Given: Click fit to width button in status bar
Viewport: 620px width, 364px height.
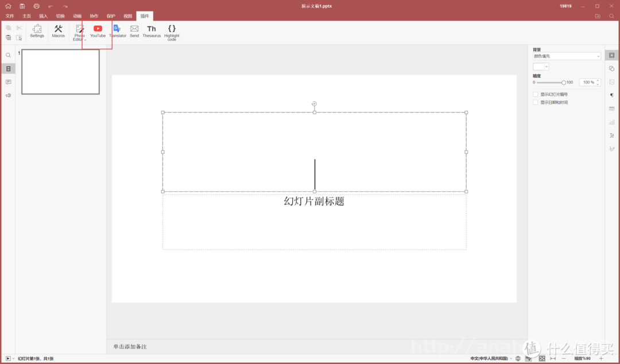Looking at the screenshot, I should [553, 358].
